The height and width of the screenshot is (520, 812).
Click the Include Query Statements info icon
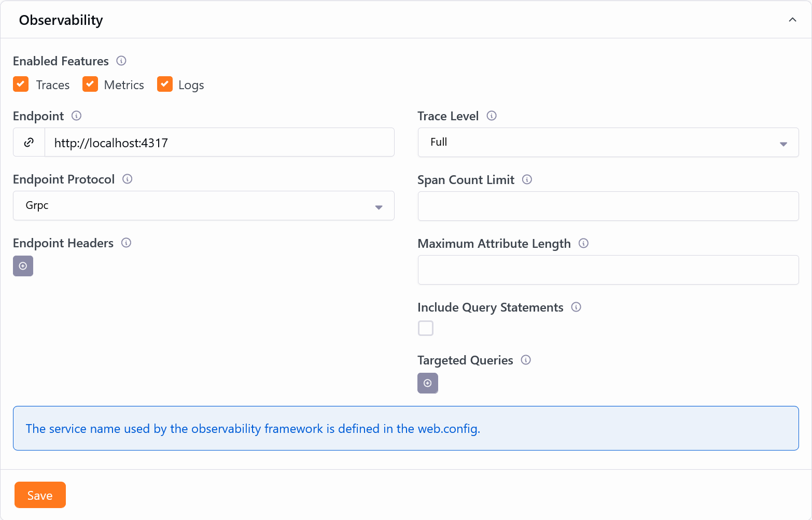[x=576, y=307]
